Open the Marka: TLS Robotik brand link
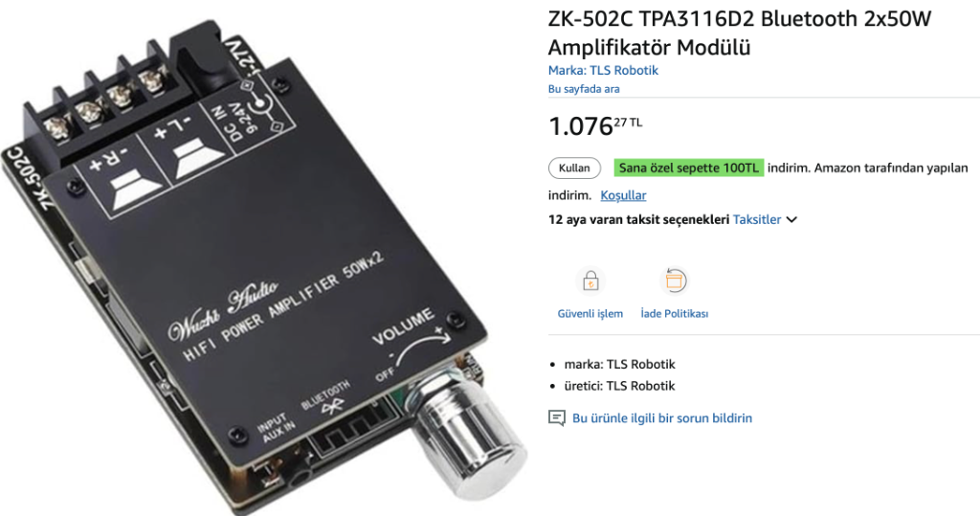 (x=603, y=70)
